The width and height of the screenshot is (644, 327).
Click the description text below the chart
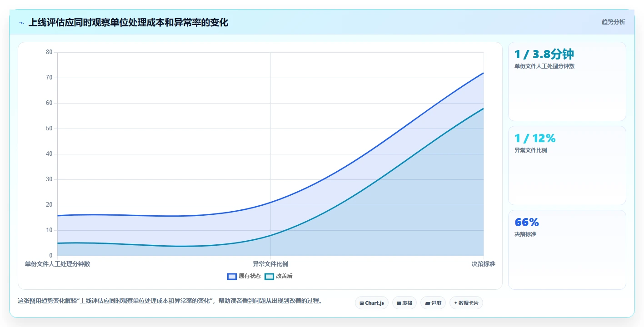[170, 301]
